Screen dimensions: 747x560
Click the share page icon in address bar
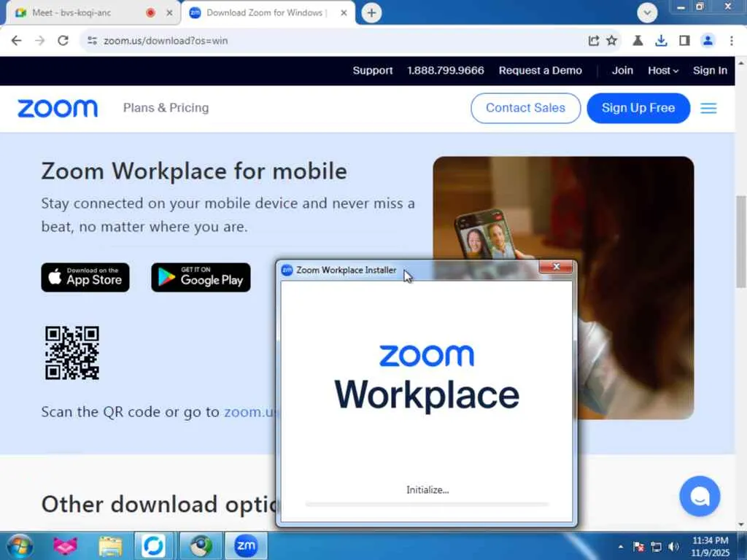click(593, 41)
